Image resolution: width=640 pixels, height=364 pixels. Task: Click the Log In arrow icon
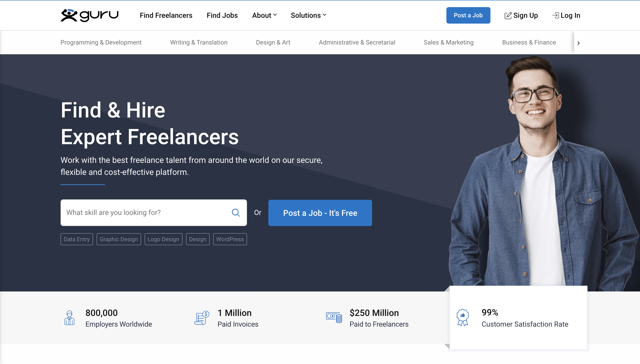pos(555,15)
